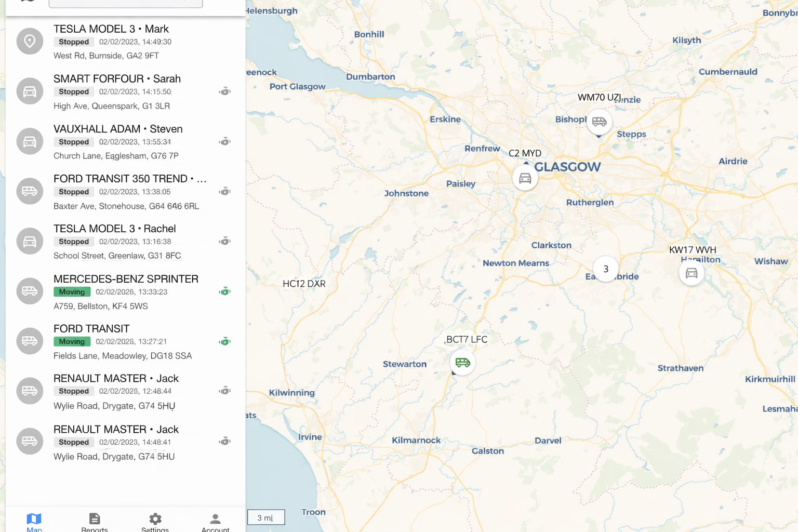Viewport: 798px width, 532px height.
Task: Select the C2 MYD car marker near Glasgow
Action: [525, 178]
